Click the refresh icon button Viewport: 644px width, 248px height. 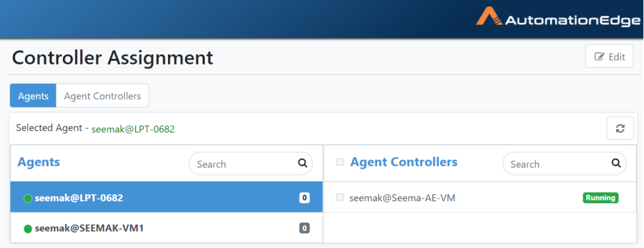click(x=620, y=128)
